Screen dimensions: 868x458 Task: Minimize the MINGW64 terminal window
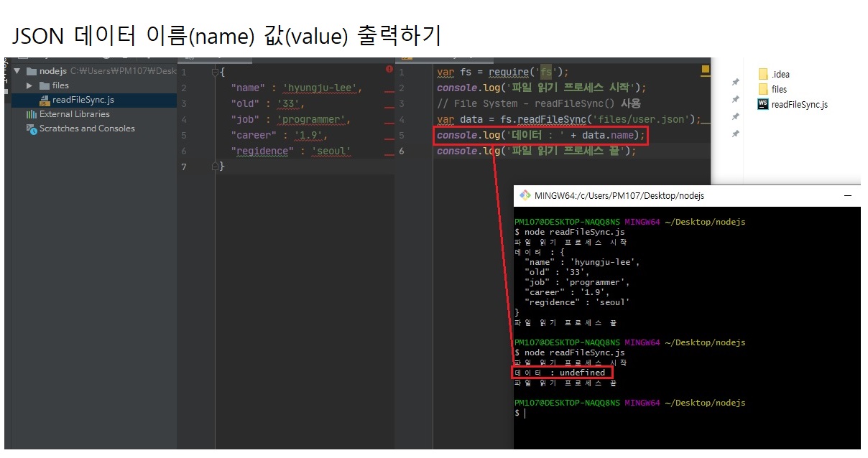849,195
